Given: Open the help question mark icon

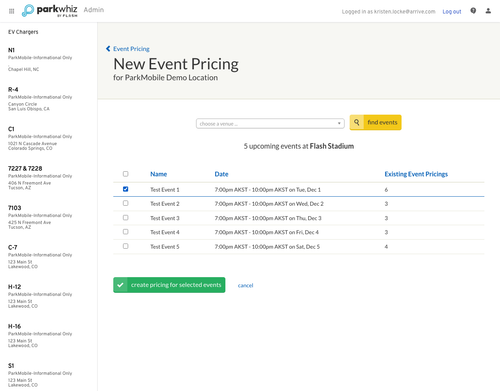Looking at the screenshot, I should (473, 11).
